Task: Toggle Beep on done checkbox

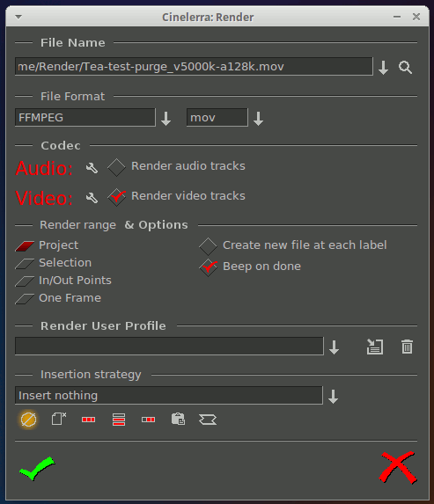Action: [x=208, y=267]
